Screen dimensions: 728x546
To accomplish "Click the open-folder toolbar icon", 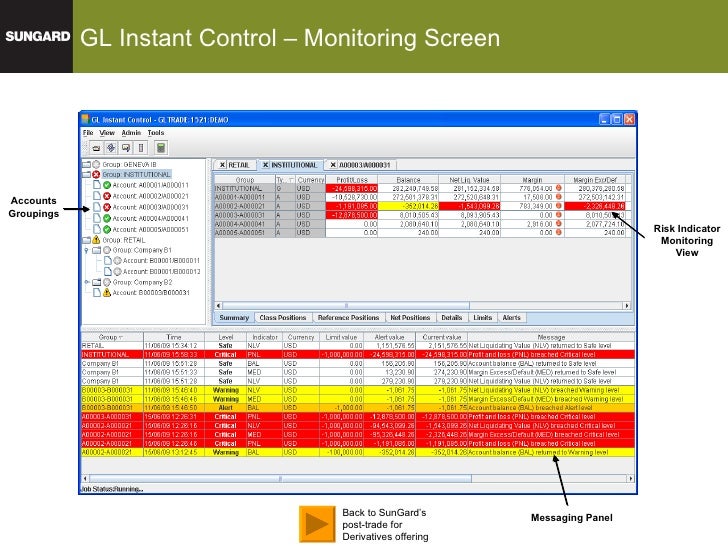I will [x=96, y=148].
